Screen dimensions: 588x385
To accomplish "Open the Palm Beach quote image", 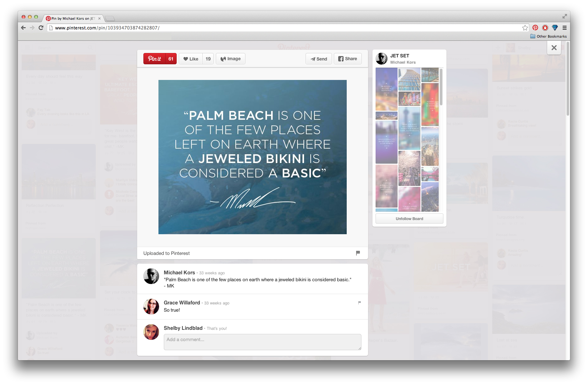I will [x=253, y=157].
